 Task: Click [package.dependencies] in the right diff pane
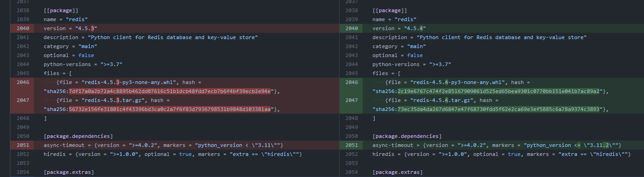pos(407,136)
